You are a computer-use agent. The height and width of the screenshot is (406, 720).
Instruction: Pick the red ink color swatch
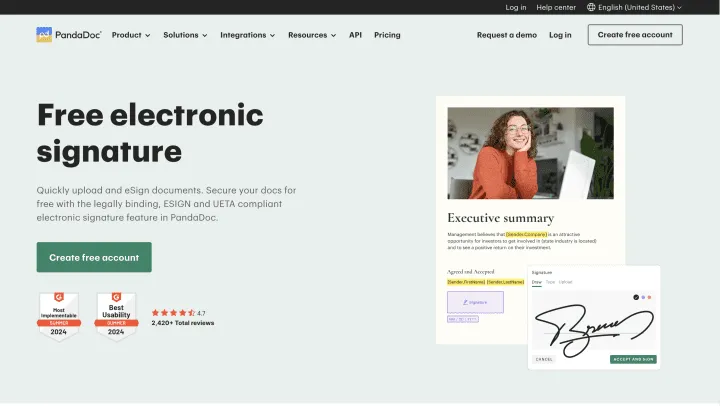[649, 297]
